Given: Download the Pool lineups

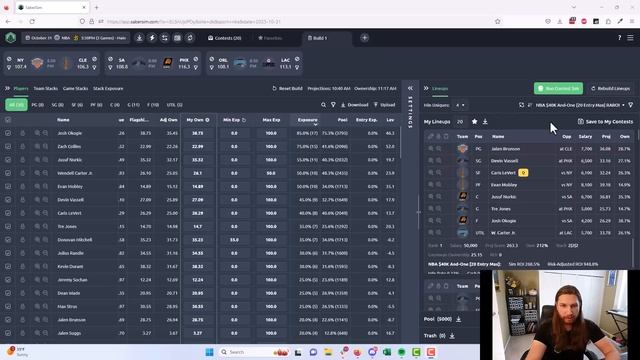Looking at the screenshot, I should 458,319.
